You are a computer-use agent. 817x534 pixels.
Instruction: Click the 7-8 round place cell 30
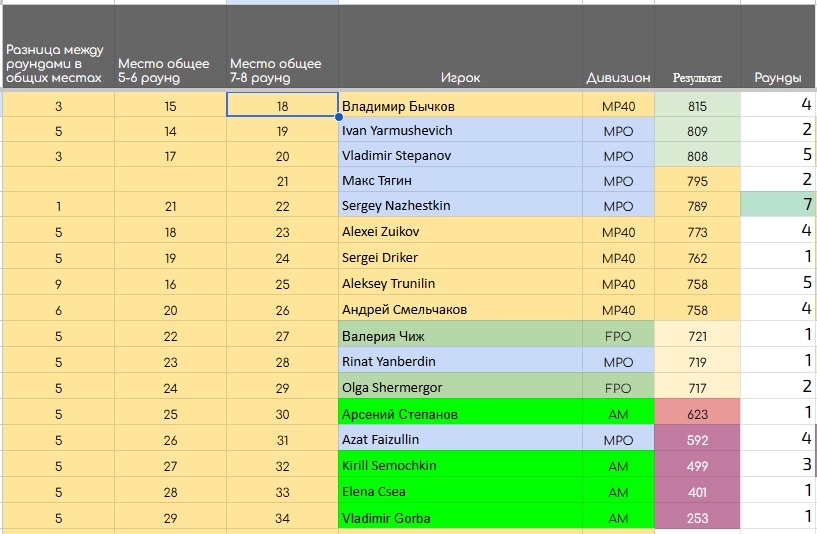pos(282,412)
